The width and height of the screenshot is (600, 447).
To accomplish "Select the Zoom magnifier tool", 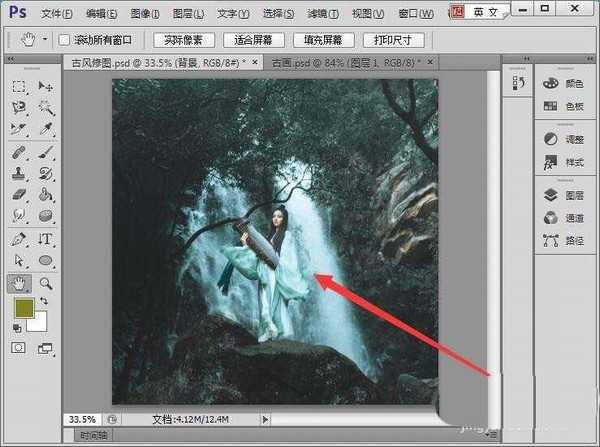I will click(x=45, y=284).
